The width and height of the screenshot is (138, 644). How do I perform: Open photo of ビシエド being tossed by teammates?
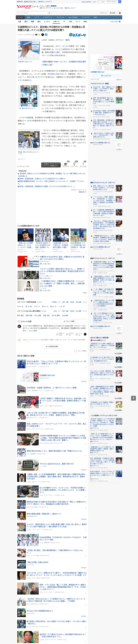pos(29,140)
